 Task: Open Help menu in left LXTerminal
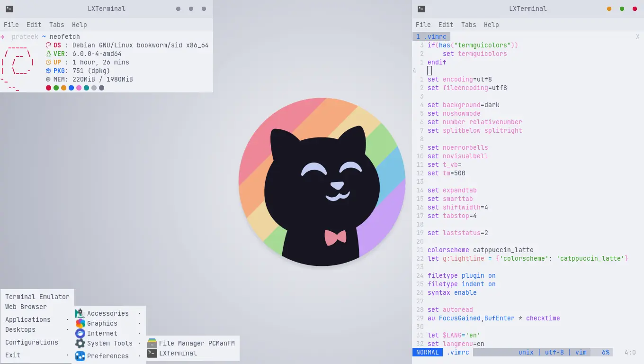[x=80, y=25]
